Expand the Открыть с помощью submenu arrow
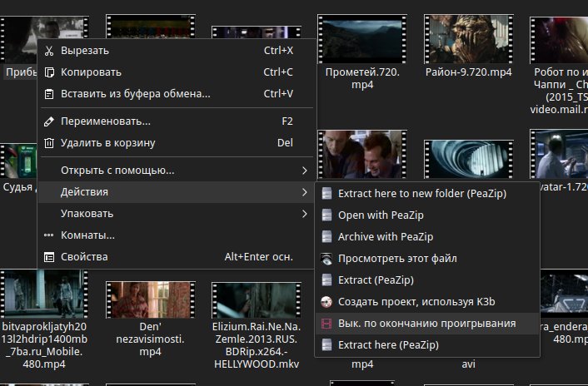588x386 pixels. click(x=304, y=171)
